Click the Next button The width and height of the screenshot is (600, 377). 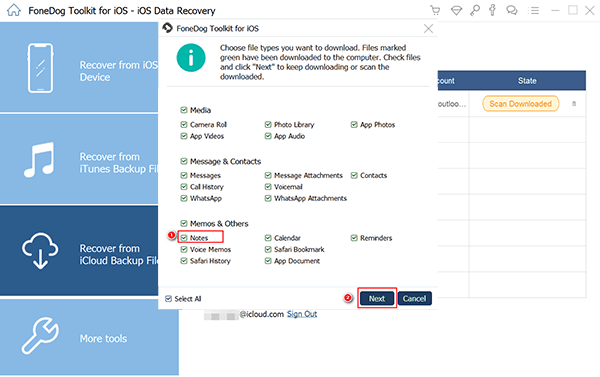coord(377,299)
